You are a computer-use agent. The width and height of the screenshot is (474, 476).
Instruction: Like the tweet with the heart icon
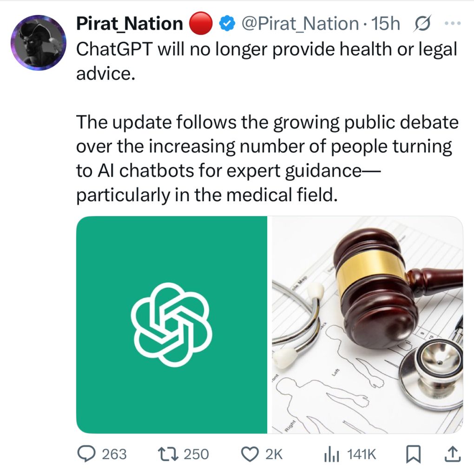click(251, 454)
